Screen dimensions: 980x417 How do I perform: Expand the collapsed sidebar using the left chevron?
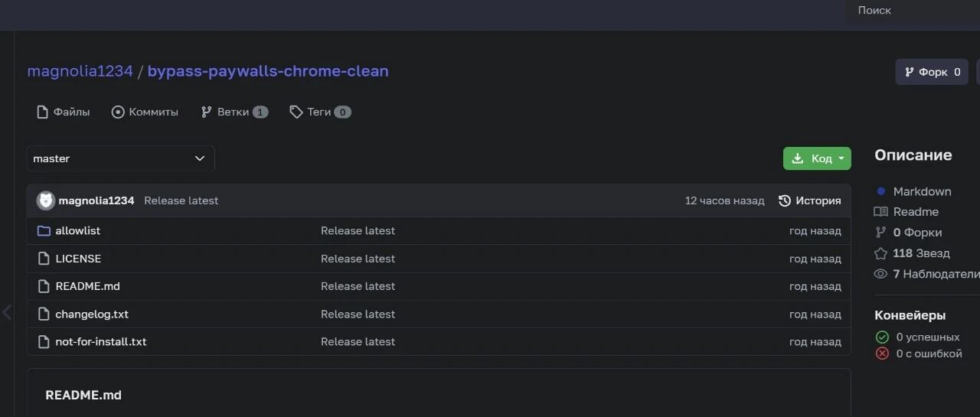pyautogui.click(x=7, y=312)
